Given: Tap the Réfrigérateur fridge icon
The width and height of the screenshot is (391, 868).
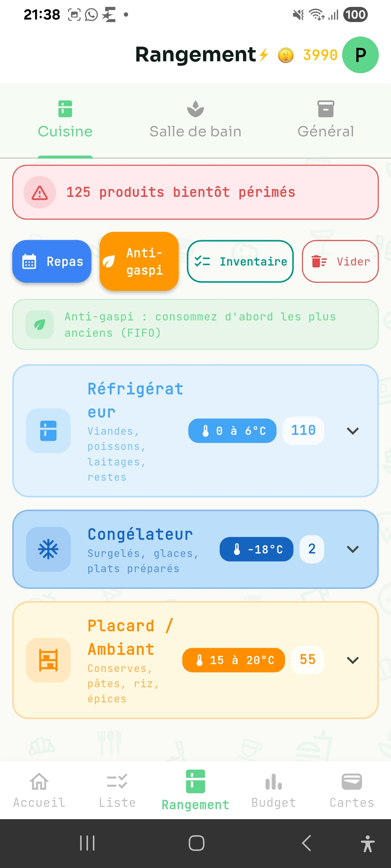Looking at the screenshot, I should pos(48,431).
